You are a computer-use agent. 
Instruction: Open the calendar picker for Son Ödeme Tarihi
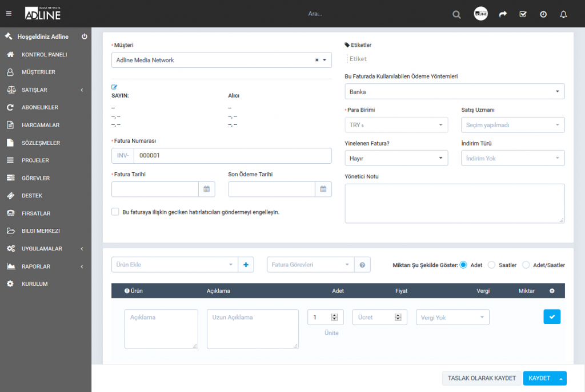pos(323,189)
